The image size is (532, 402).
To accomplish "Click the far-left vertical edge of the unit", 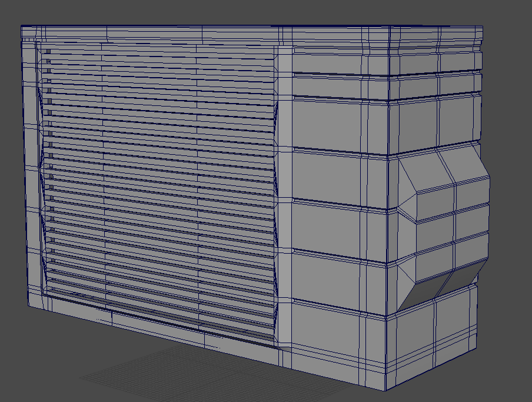I will pyautogui.click(x=22, y=177).
